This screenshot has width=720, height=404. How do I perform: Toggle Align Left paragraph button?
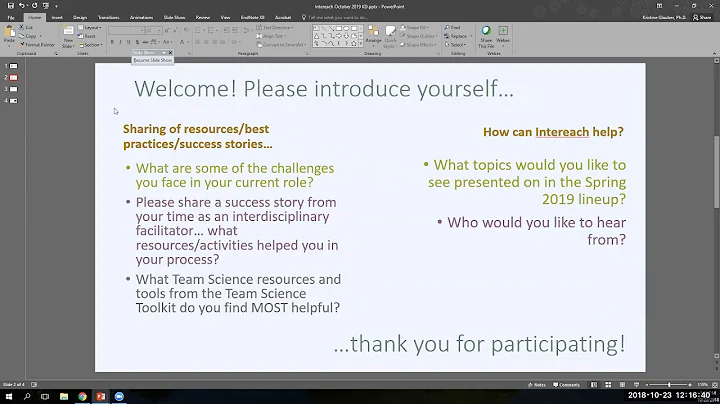click(197, 42)
